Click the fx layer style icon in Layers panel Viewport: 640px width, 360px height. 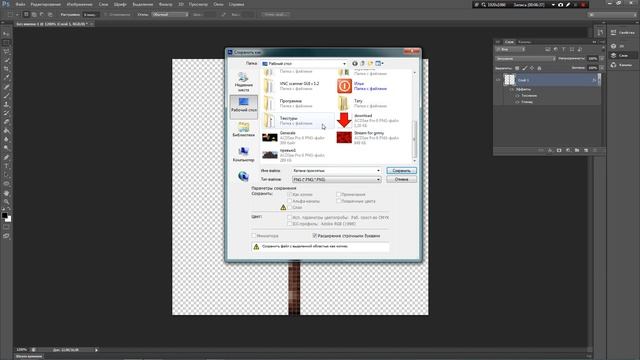click(x=550, y=150)
